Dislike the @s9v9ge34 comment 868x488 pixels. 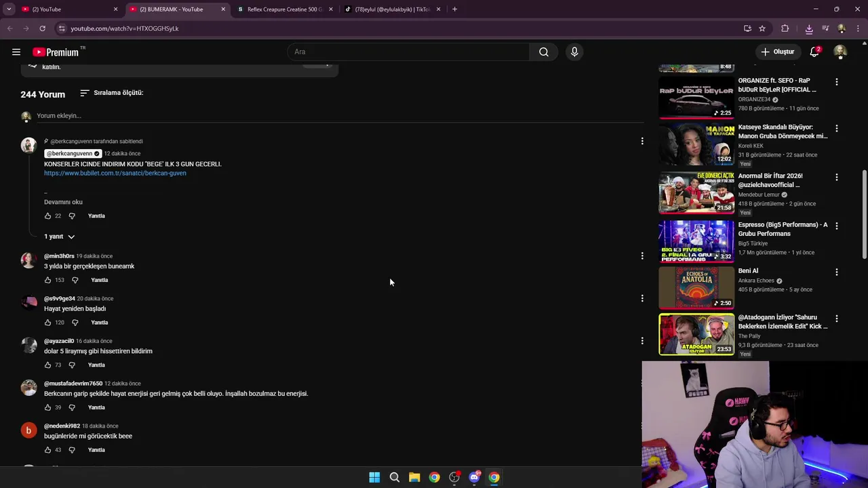pos(75,323)
